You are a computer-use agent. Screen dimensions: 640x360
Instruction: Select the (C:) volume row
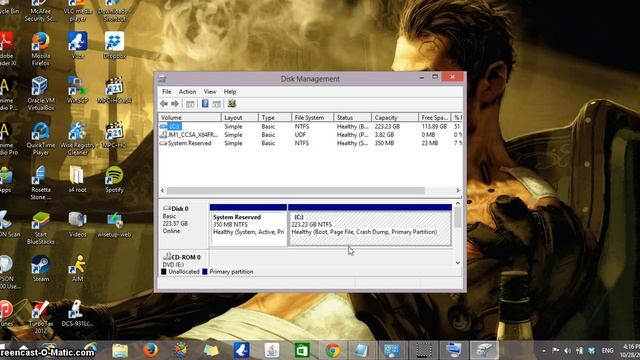coord(310,127)
